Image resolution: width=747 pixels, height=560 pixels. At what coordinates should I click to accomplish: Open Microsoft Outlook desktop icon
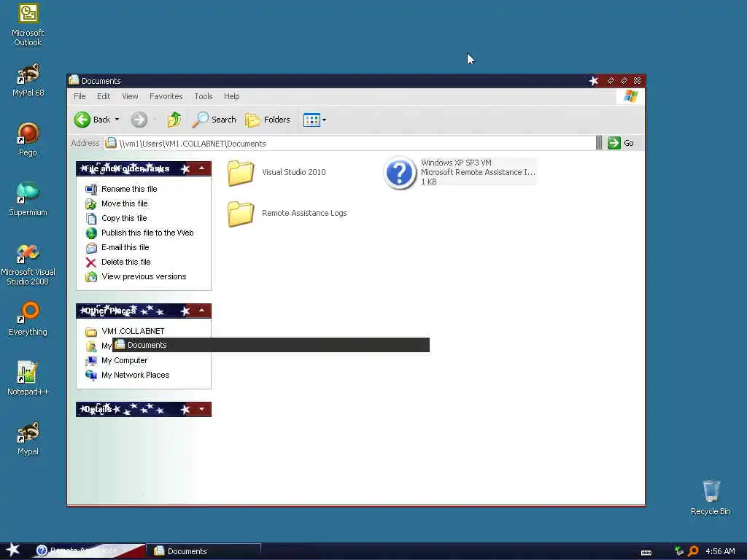point(28,25)
